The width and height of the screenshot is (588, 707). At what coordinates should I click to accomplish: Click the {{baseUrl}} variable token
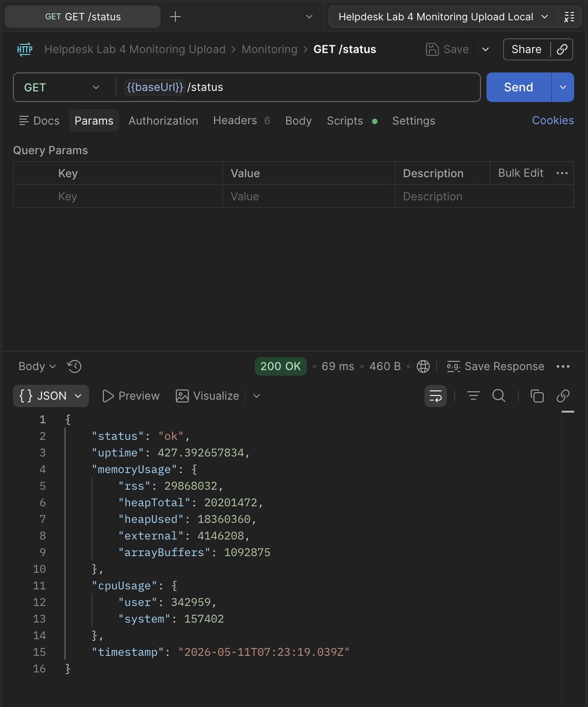click(155, 87)
